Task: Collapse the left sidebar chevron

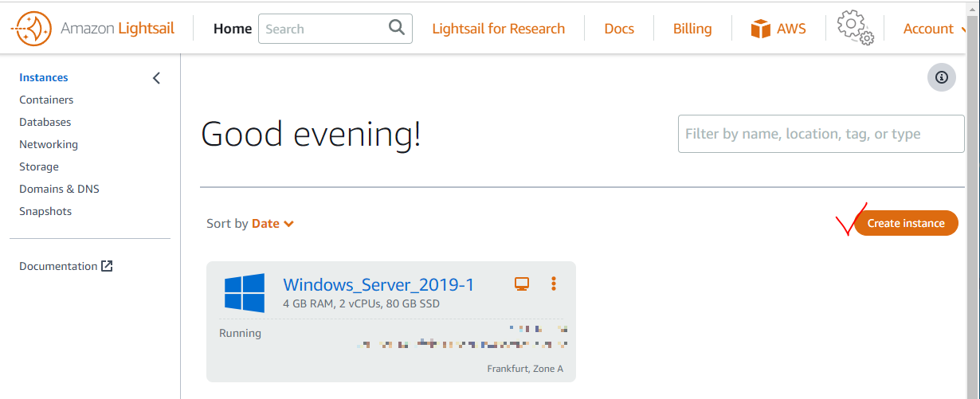Action: tap(156, 78)
